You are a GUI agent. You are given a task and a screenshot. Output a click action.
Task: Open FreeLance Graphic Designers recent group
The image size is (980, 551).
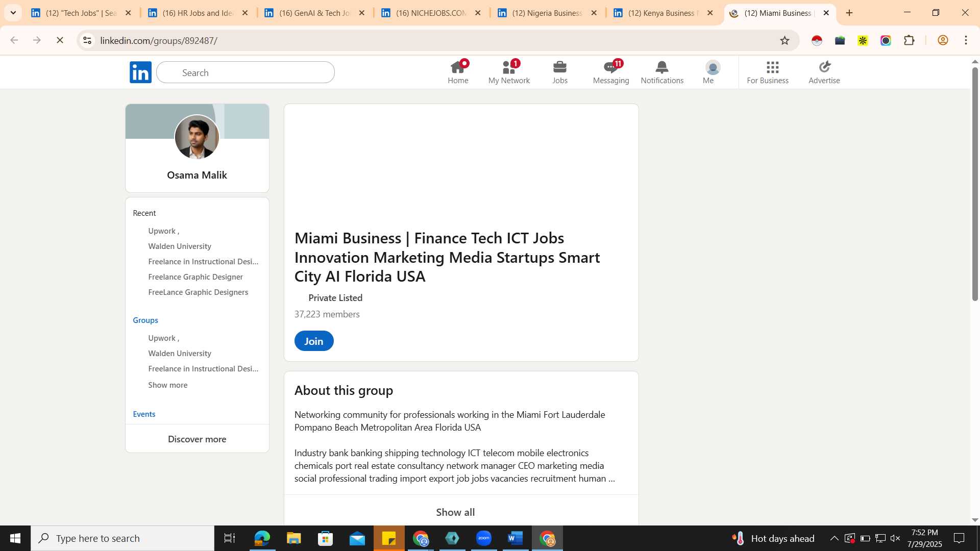[x=198, y=292]
